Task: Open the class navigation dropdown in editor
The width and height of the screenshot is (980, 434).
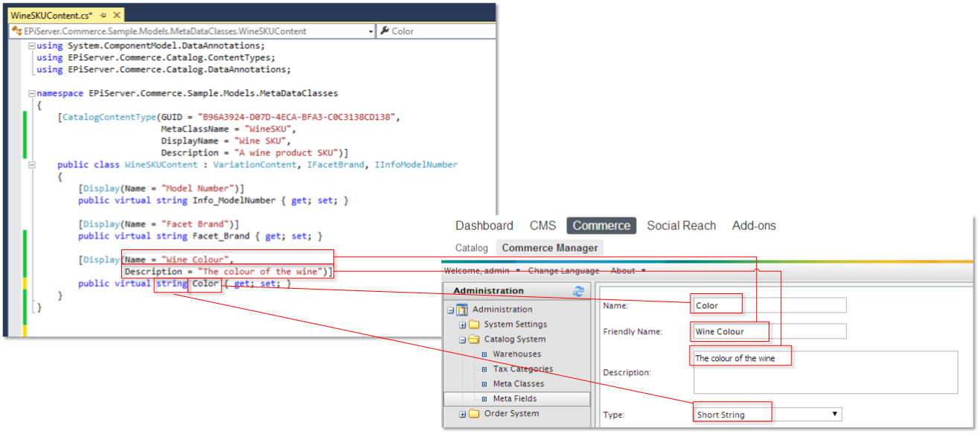Action: pos(371,31)
